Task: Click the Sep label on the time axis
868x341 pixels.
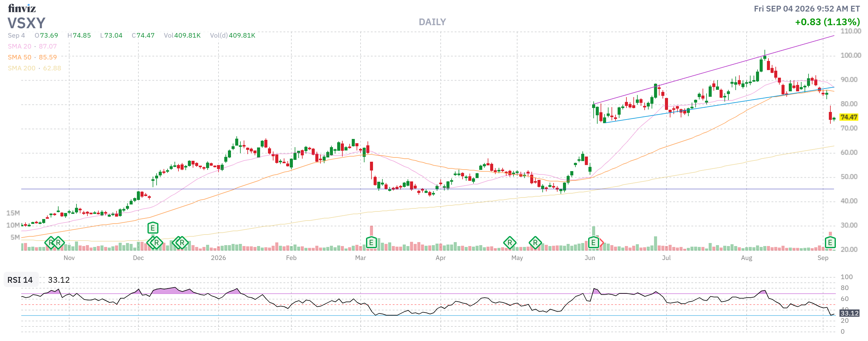Action: (823, 258)
